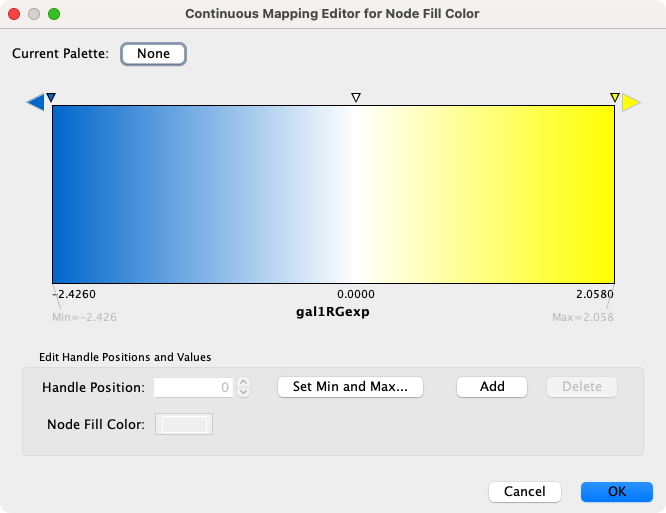
Task: Select the white middle gradient handle
Action: [x=356, y=98]
